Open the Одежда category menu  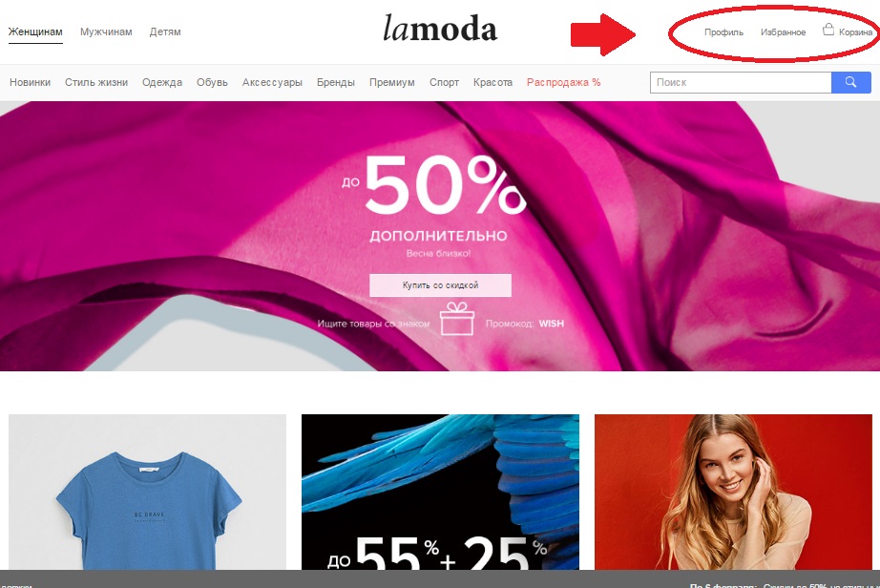click(x=162, y=82)
